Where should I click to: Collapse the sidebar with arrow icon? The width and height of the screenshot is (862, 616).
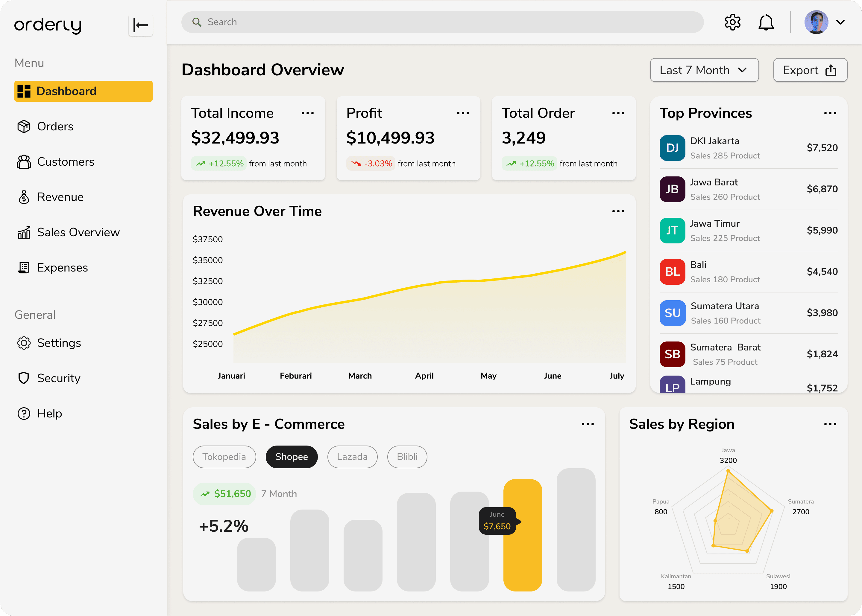(x=140, y=25)
